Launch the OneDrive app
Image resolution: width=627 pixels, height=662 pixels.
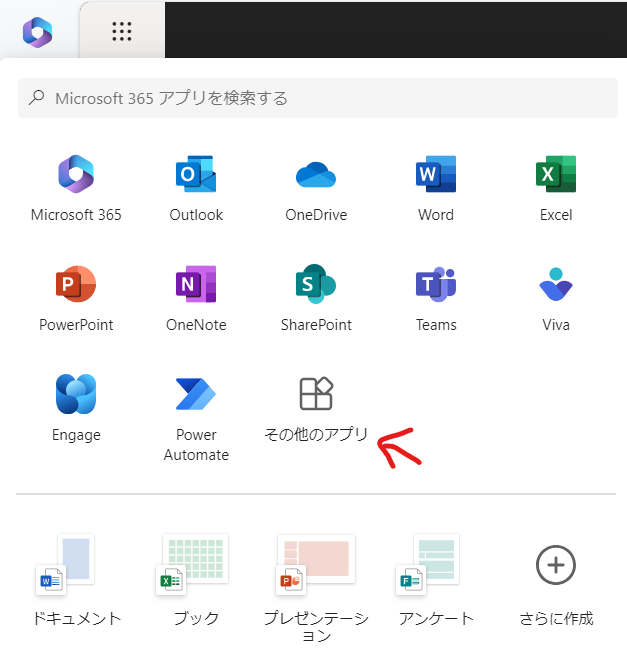(x=316, y=188)
